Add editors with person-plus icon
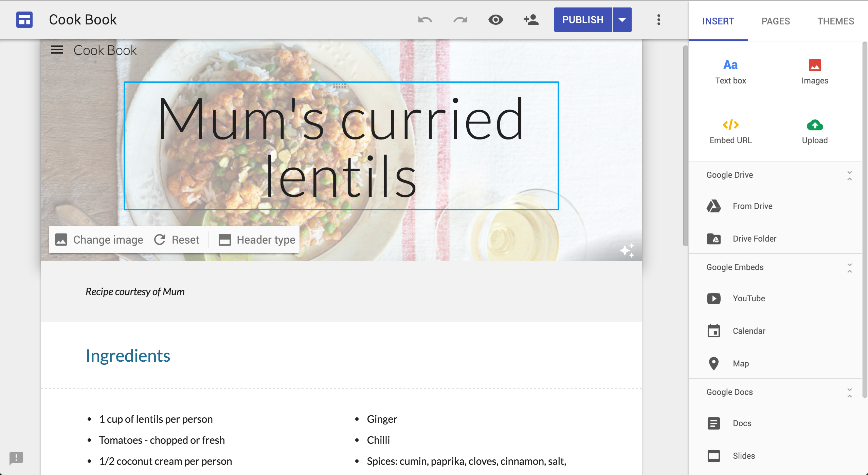 [531, 20]
